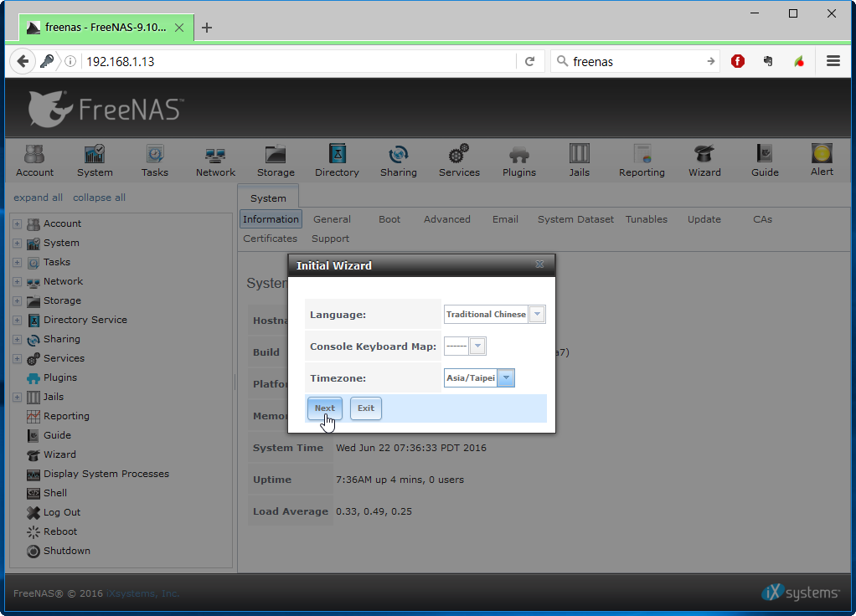This screenshot has height=616, width=856.
Task: Open the Services toolbar icon
Action: [x=459, y=161]
